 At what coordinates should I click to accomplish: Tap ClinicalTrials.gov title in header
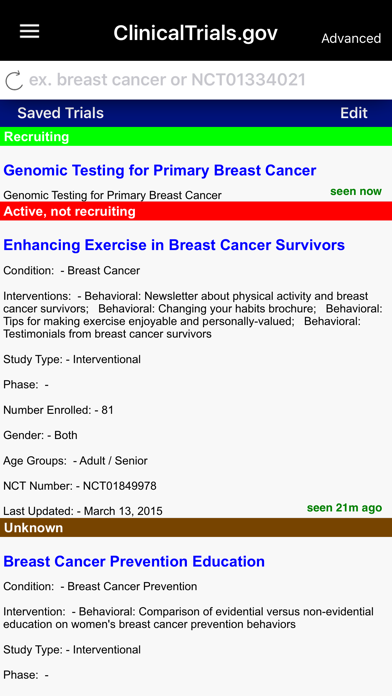195,33
